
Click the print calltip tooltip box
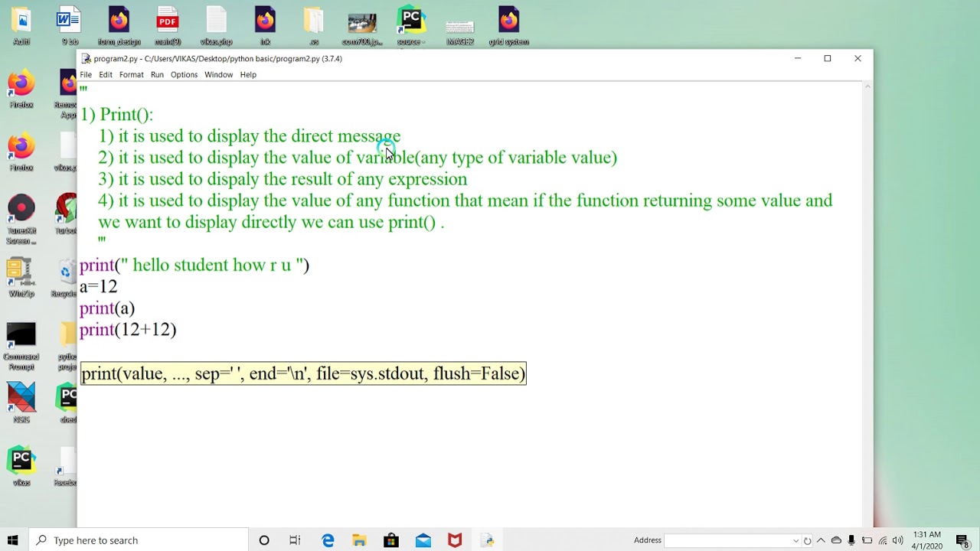point(303,373)
